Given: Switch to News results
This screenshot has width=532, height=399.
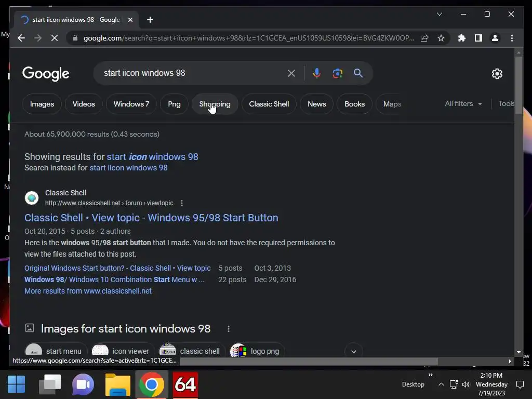Looking at the screenshot, I should [x=316, y=104].
